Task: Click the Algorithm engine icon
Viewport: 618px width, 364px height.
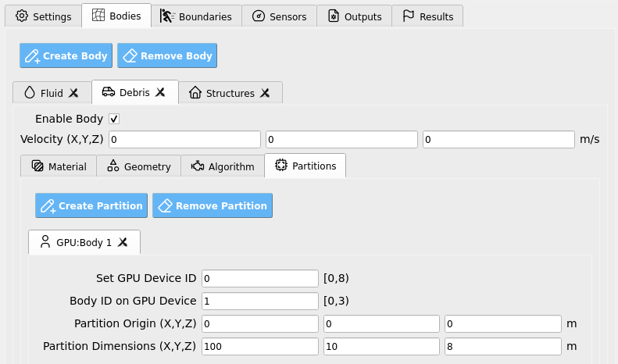Action: pyautogui.click(x=198, y=166)
